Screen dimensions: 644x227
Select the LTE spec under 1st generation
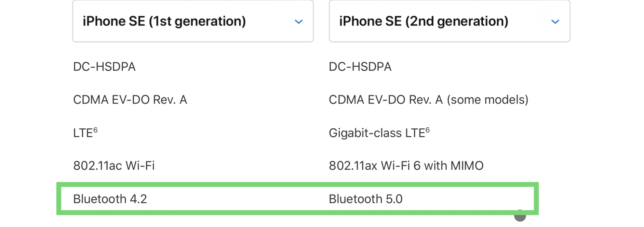[83, 133]
